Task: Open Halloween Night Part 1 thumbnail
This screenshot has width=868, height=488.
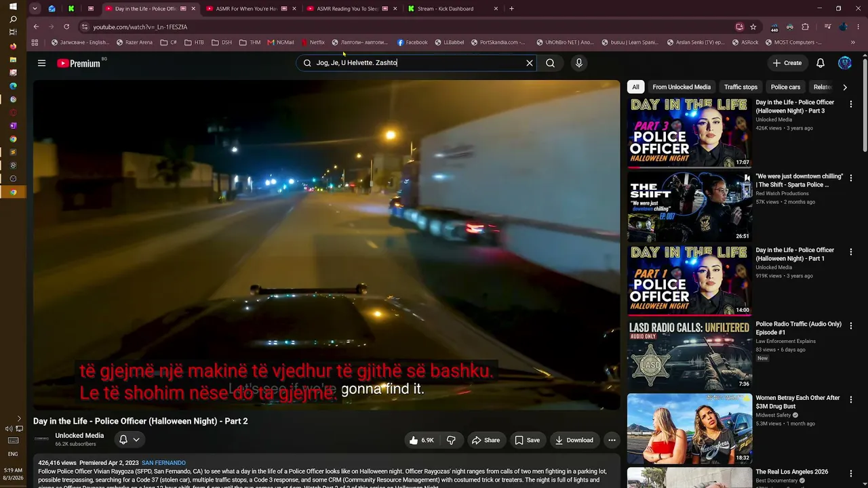Action: (689, 281)
